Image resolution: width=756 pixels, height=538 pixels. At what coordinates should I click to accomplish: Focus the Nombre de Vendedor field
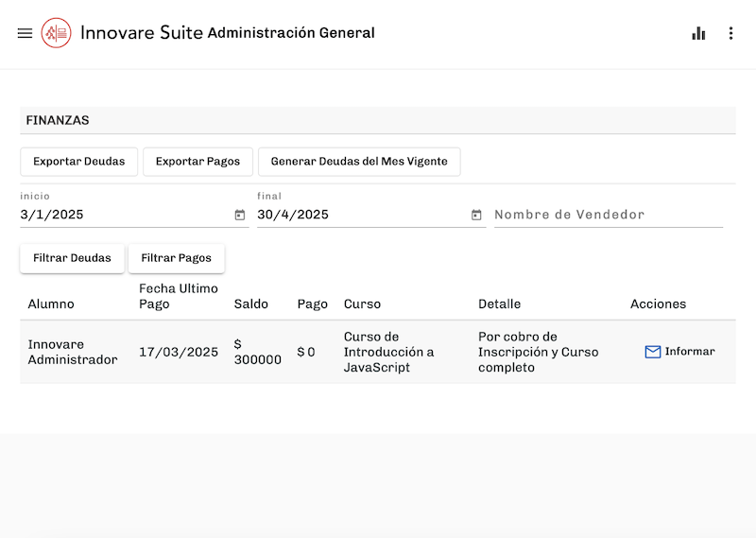(608, 215)
